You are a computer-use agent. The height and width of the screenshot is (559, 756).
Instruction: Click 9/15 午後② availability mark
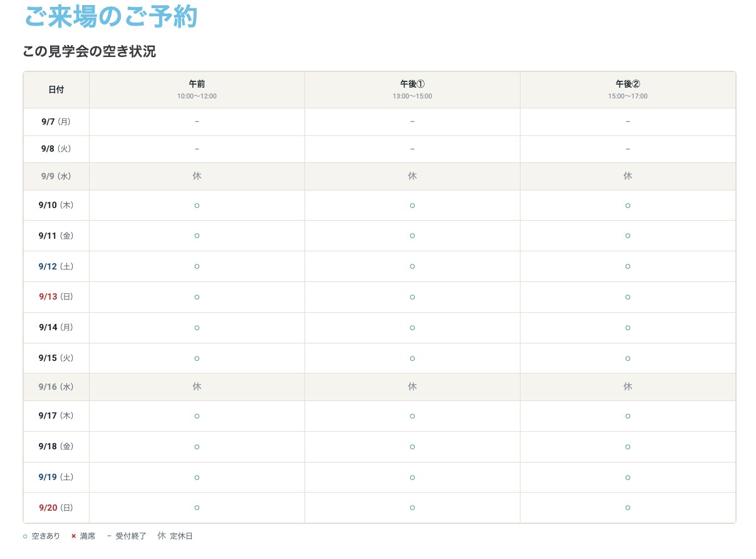[x=628, y=358]
